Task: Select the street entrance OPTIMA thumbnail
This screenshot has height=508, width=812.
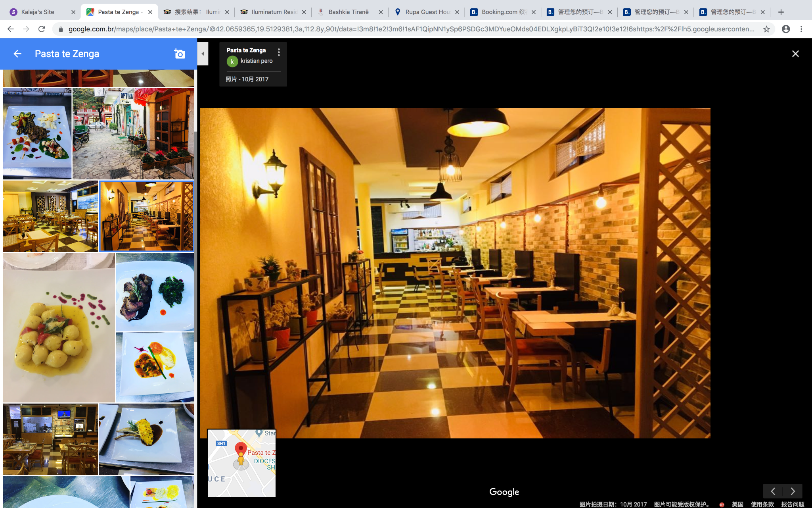Action: tap(133, 134)
